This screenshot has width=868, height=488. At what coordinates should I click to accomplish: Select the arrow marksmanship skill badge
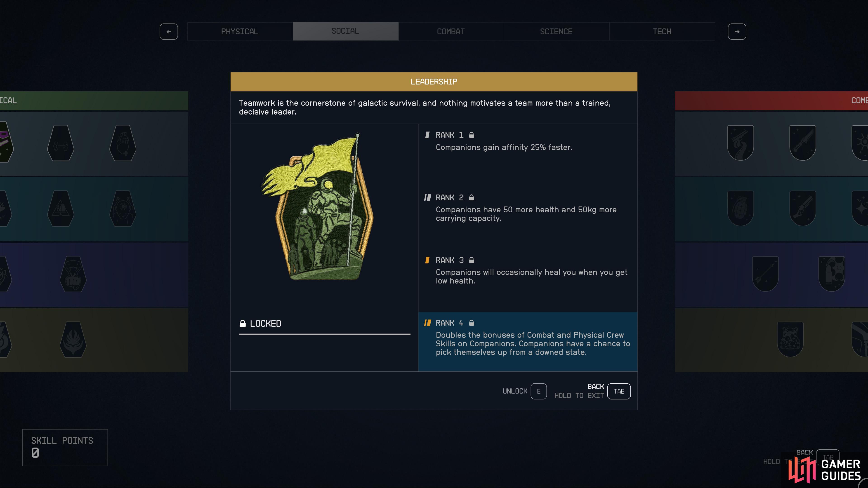click(x=765, y=274)
